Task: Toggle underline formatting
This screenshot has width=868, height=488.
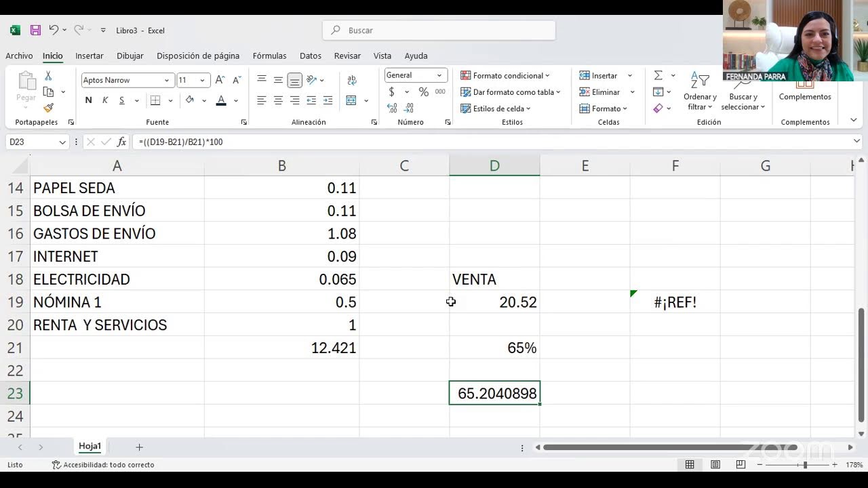Action: pyautogui.click(x=122, y=100)
